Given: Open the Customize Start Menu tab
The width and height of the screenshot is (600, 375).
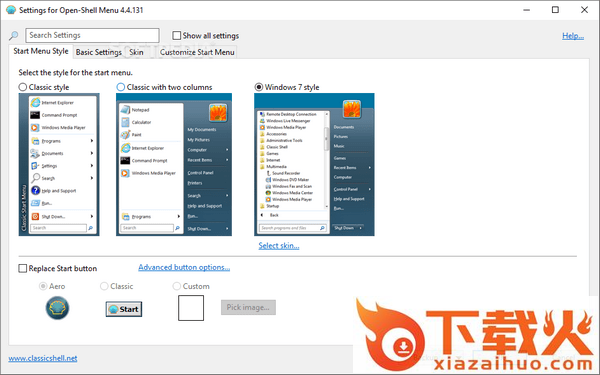Looking at the screenshot, I should pos(197,52).
